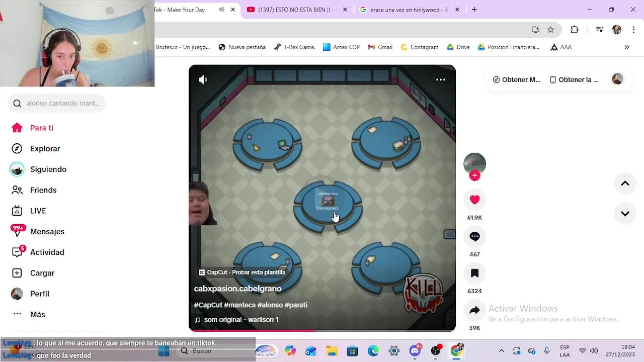Show hidden system tray icons
This screenshot has height=362, width=644.
tap(501, 351)
